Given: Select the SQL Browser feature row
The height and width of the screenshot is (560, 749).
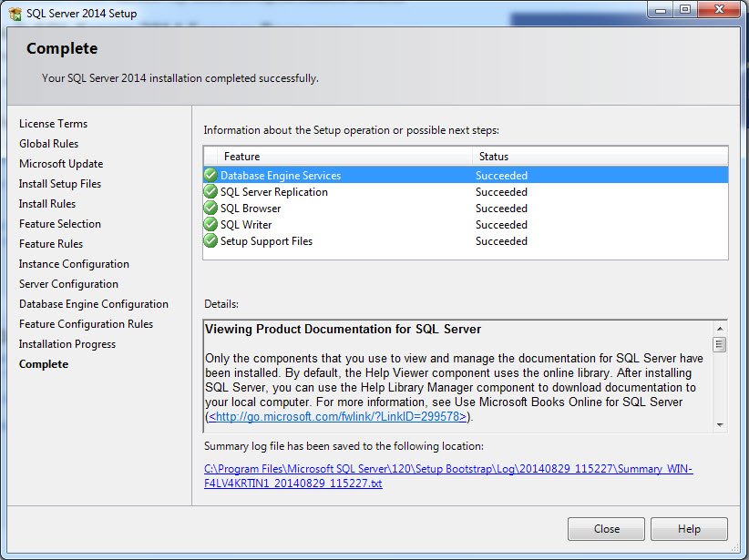Looking at the screenshot, I should coord(466,209).
